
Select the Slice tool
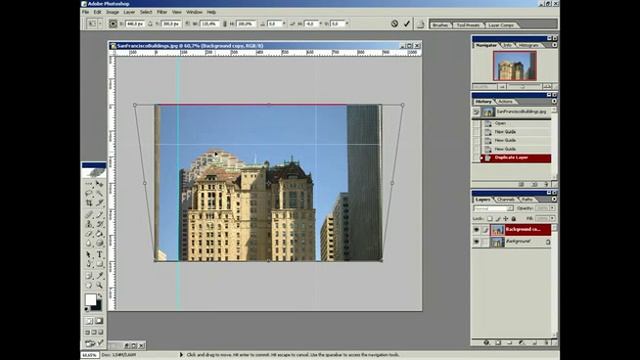99,203
